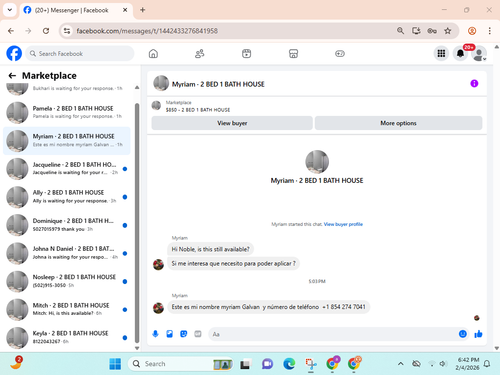The height and width of the screenshot is (375, 500).
Task: Open the Facebook menu grid icon
Action: point(441,53)
